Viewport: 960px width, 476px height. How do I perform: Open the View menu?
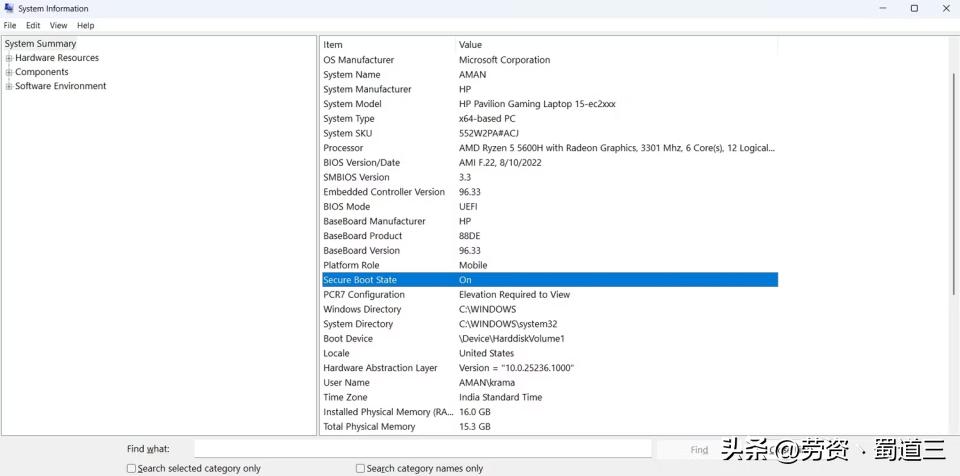[59, 25]
